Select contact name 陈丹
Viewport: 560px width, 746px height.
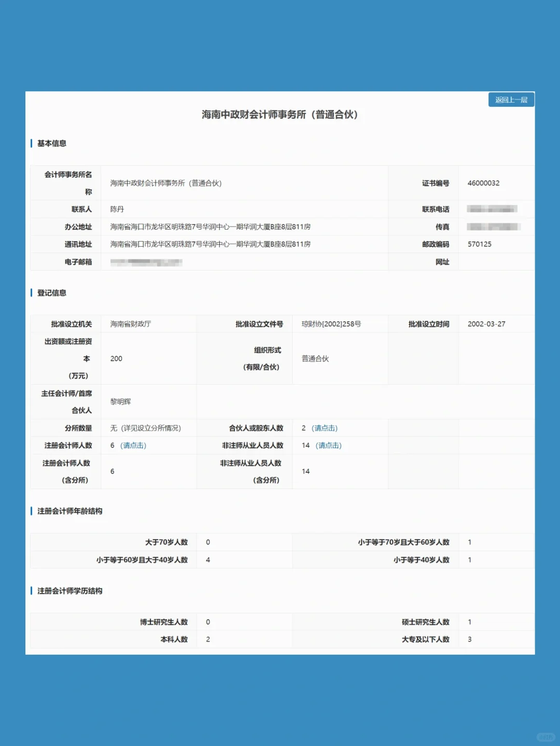tap(117, 209)
